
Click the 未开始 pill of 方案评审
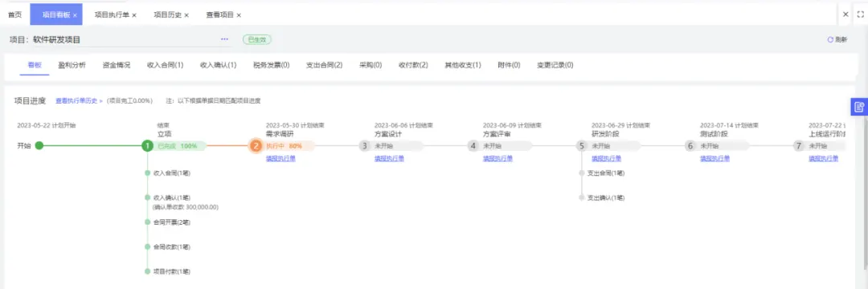point(506,146)
